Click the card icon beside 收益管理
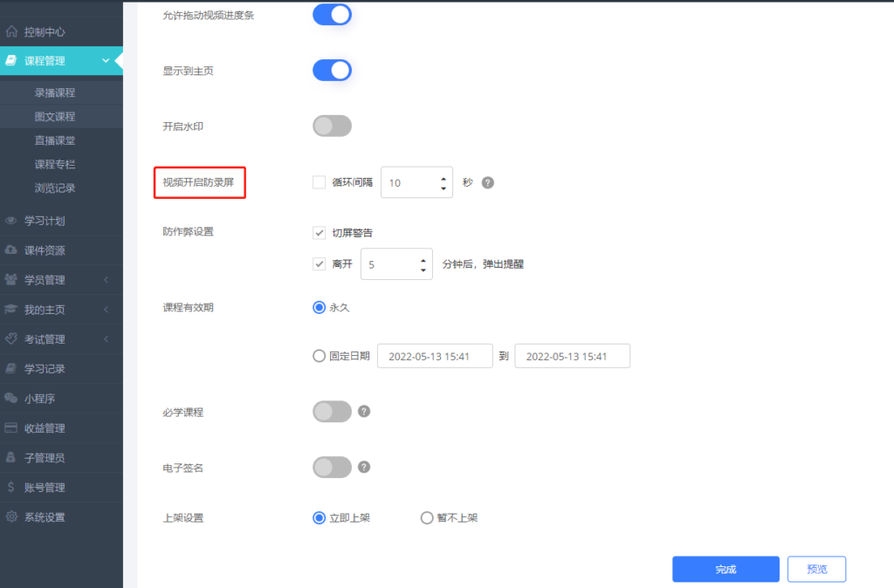The image size is (894, 588). point(10,427)
